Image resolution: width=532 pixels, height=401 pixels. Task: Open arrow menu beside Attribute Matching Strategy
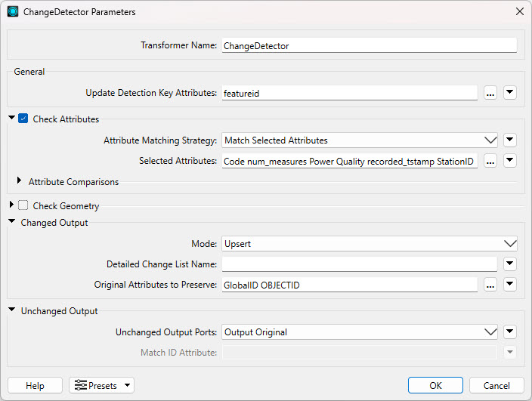pyautogui.click(x=510, y=140)
